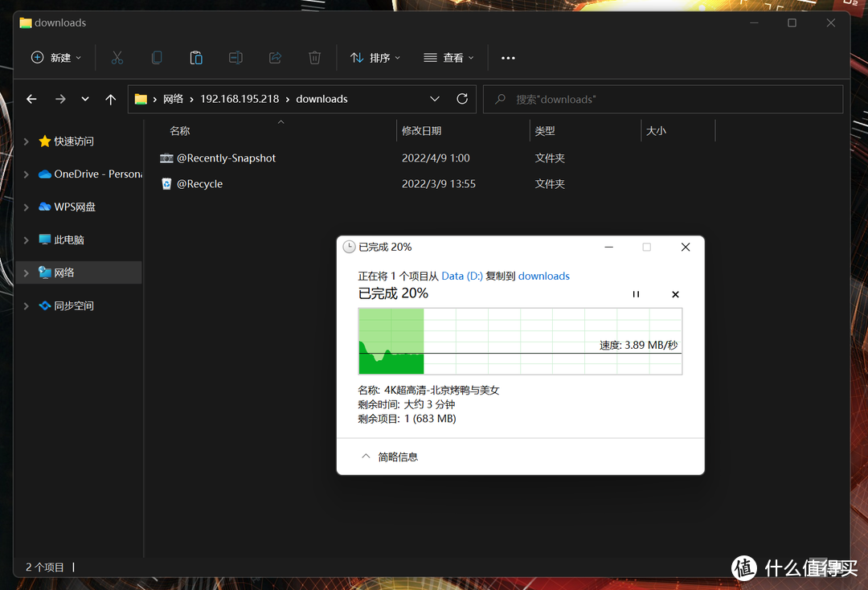Open the See more (…) toolbar icon

[x=507, y=57]
